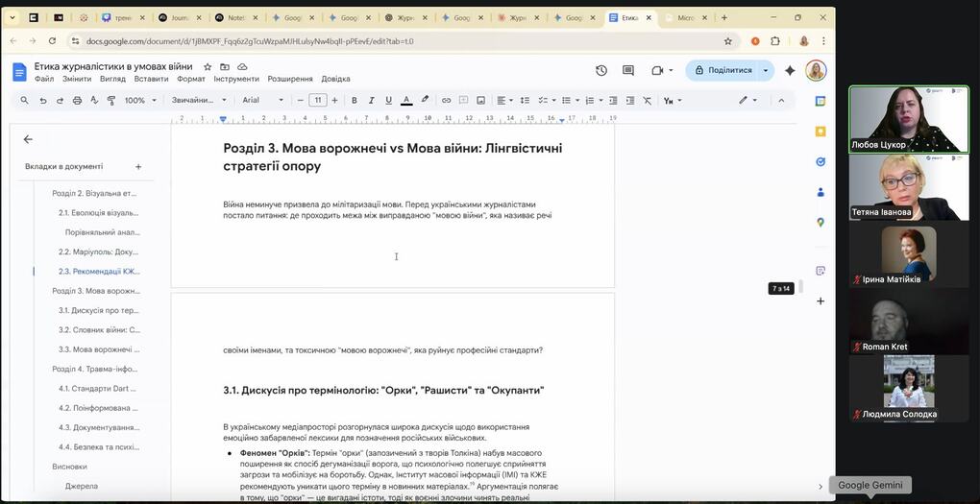Click the Undo arrow icon
The width and height of the screenshot is (980, 504).
click(42, 100)
